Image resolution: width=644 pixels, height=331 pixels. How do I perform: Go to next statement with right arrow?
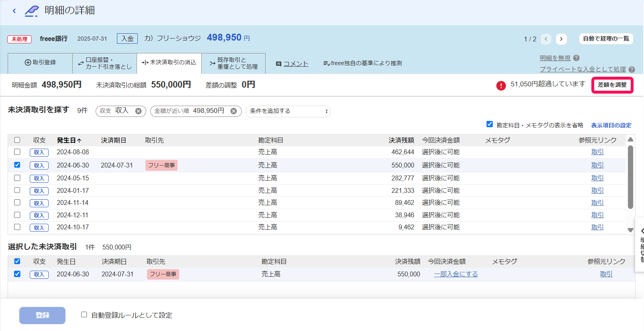561,39
